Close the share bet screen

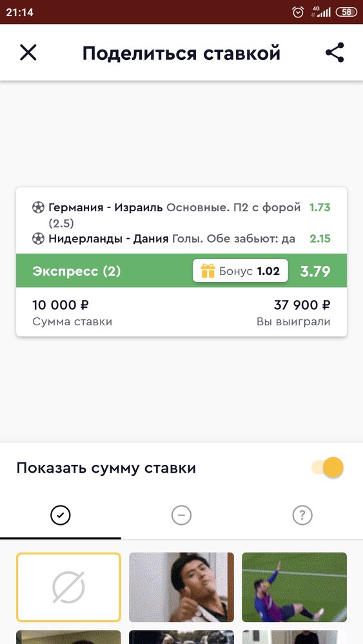(28, 53)
